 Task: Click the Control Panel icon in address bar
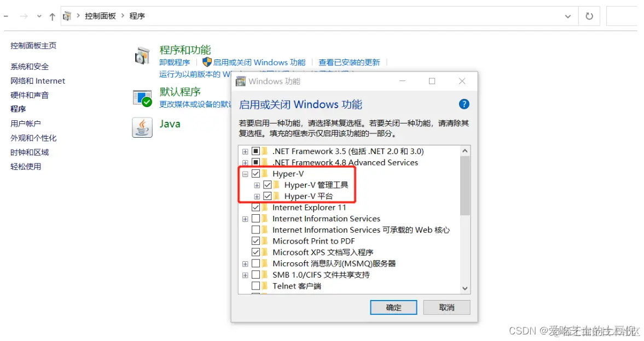[67, 16]
